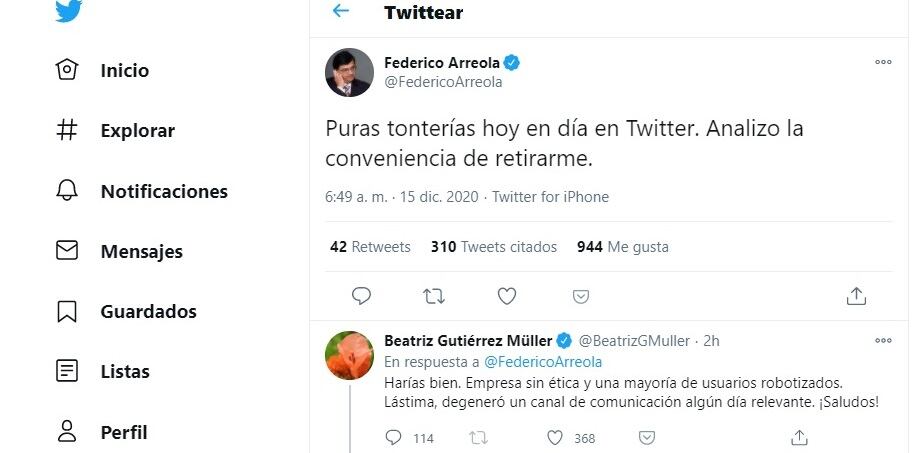Screen dimensions: 917x453
Task: Like Federico Arreola's main tweet
Action: pyautogui.click(x=507, y=295)
